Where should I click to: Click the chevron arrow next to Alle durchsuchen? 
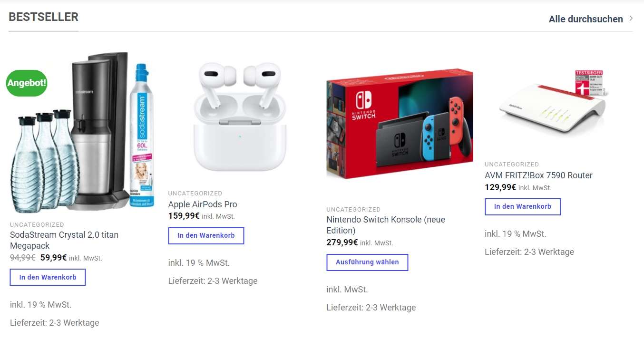tap(631, 19)
